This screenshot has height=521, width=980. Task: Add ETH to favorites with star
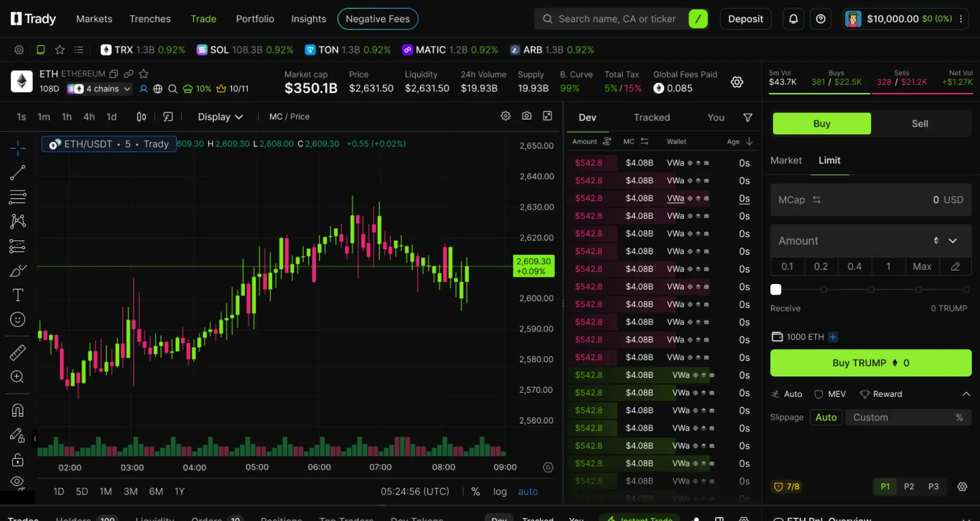click(144, 74)
